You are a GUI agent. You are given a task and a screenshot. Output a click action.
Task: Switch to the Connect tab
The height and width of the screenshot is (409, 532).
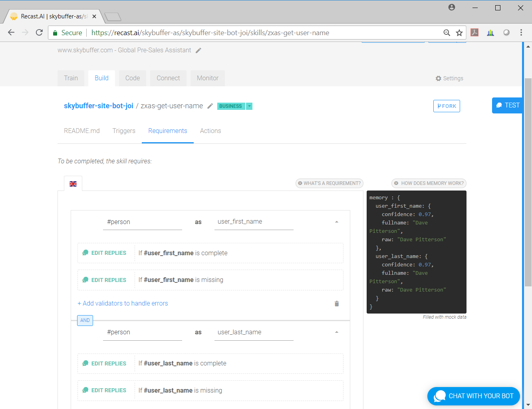tap(168, 78)
